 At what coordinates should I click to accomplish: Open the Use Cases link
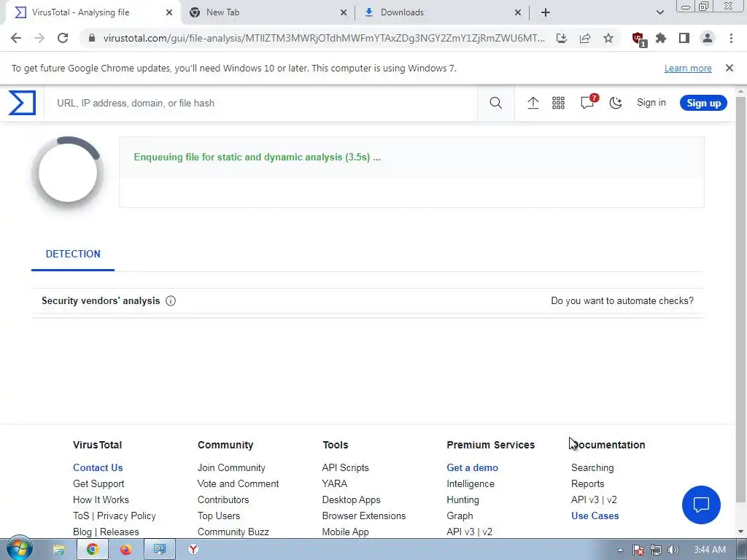pos(595,516)
